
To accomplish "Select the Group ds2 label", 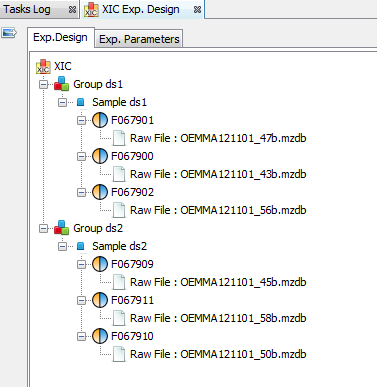I will click(98, 228).
